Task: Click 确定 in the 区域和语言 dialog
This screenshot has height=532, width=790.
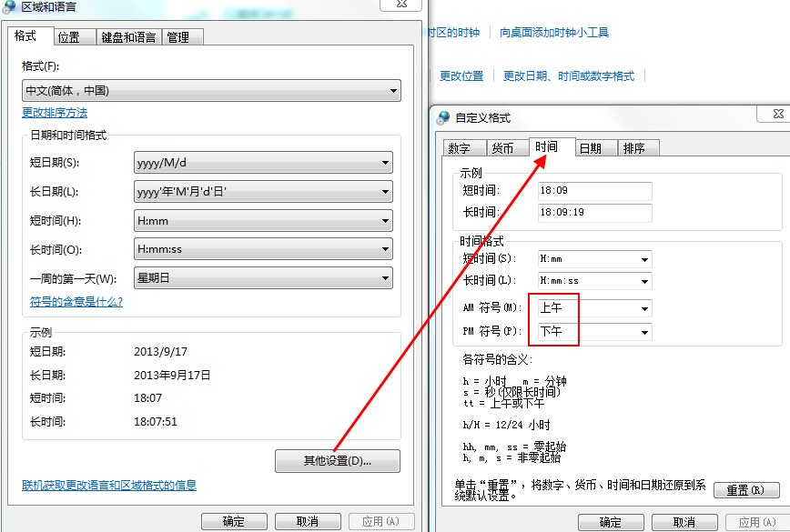Action: point(234,522)
